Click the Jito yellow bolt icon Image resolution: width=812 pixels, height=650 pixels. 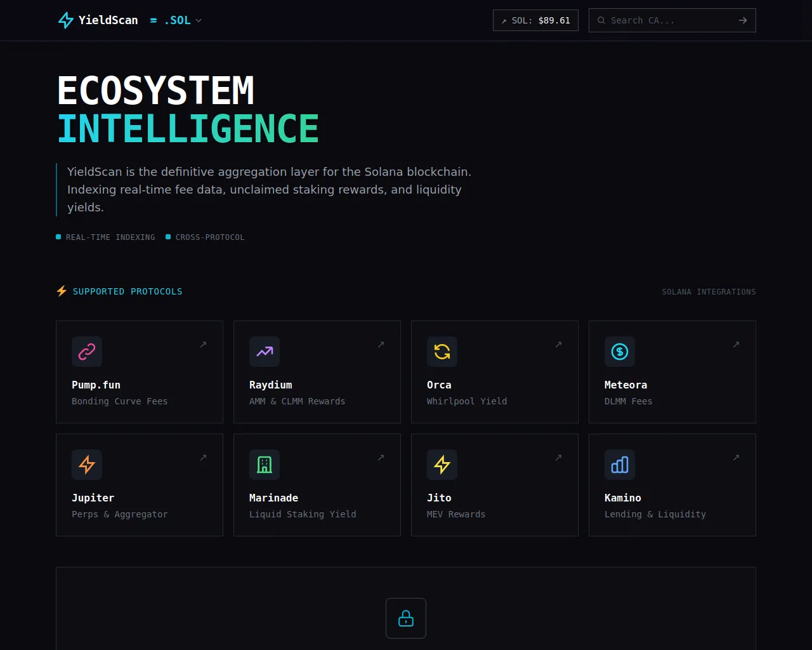tap(442, 465)
